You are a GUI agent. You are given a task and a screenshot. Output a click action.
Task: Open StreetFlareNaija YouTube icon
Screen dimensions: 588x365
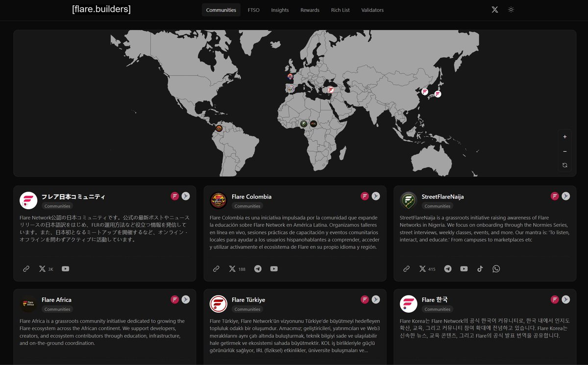click(464, 269)
